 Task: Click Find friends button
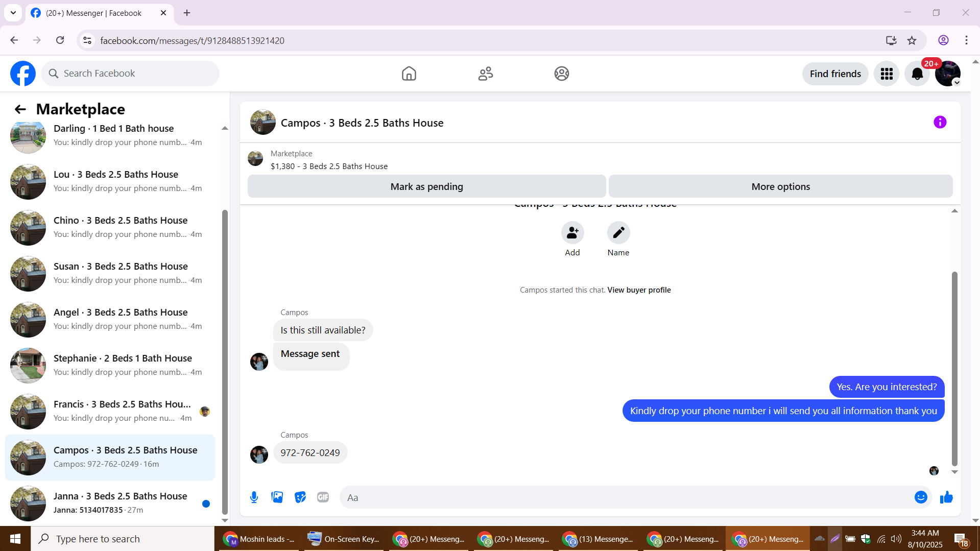835,74
